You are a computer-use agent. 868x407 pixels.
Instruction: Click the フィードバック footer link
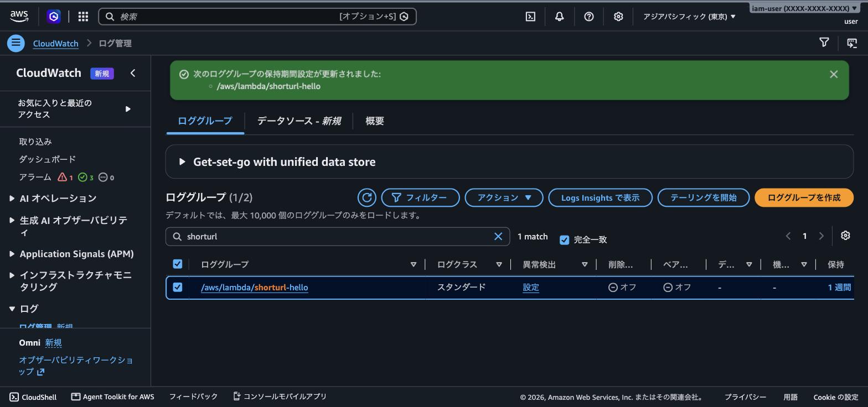193,396
